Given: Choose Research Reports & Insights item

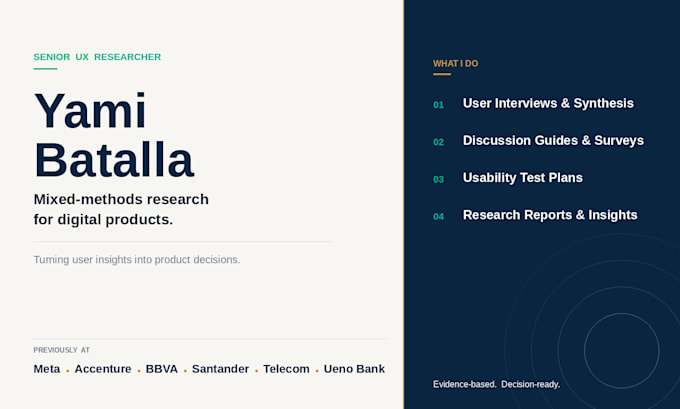Looking at the screenshot, I should coord(550,215).
